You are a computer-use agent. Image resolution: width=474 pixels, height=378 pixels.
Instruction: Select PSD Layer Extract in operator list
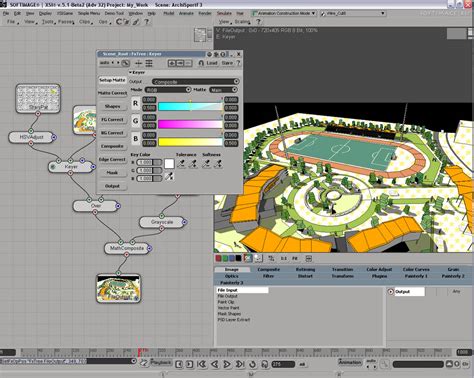pos(234,320)
